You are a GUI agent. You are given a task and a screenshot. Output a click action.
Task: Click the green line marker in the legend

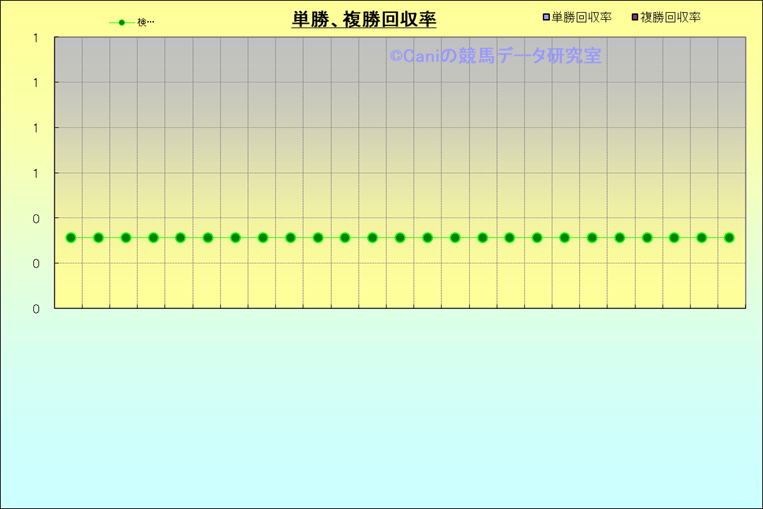pyautogui.click(x=121, y=22)
